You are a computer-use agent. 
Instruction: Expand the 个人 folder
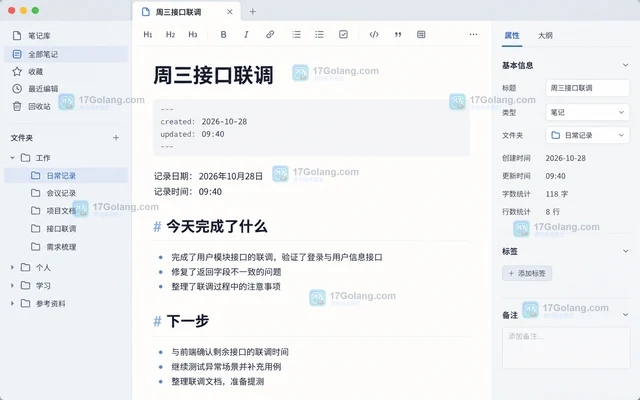[12, 268]
